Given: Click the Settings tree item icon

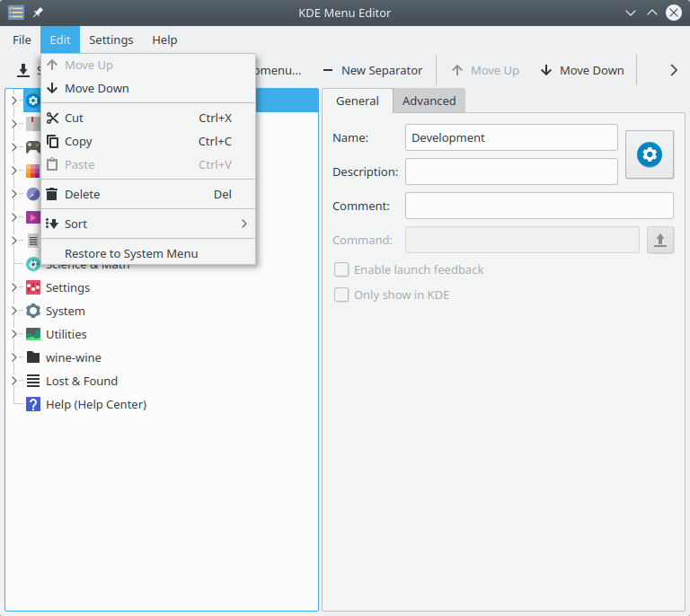Looking at the screenshot, I should [33, 287].
